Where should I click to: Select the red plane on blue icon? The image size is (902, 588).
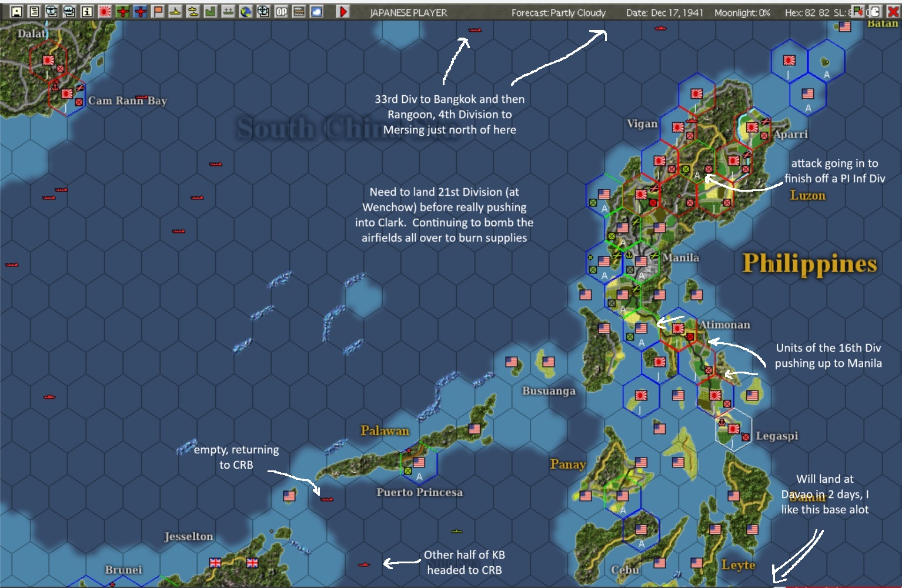141,11
